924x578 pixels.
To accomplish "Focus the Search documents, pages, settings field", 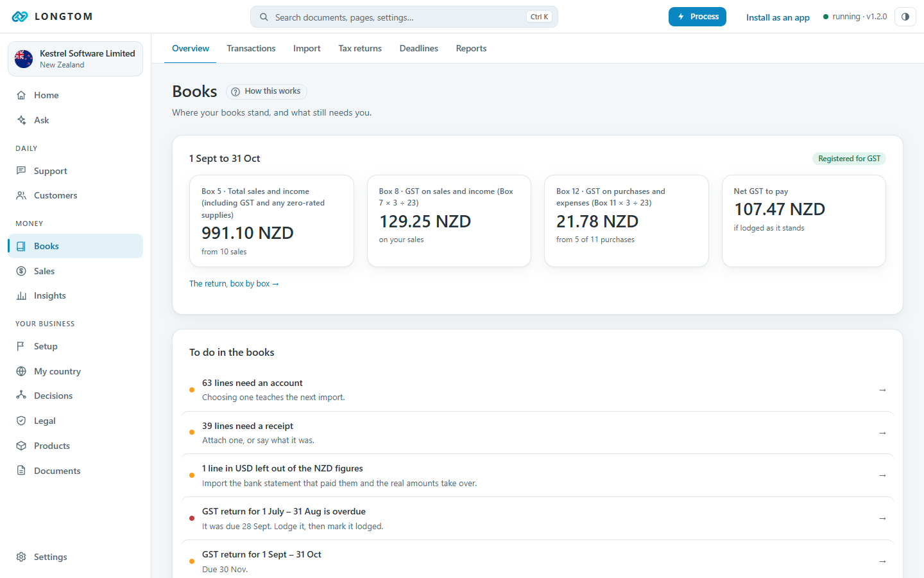I will pyautogui.click(x=404, y=17).
